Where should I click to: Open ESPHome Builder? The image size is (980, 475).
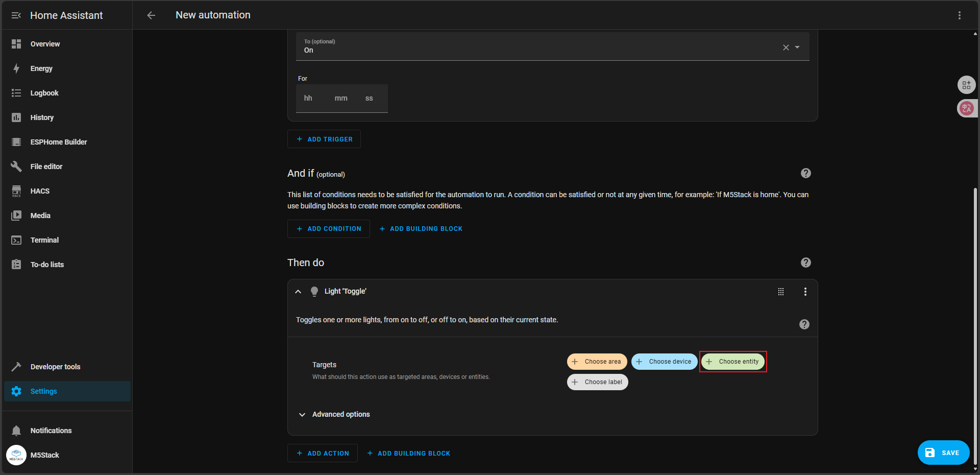click(x=67, y=142)
